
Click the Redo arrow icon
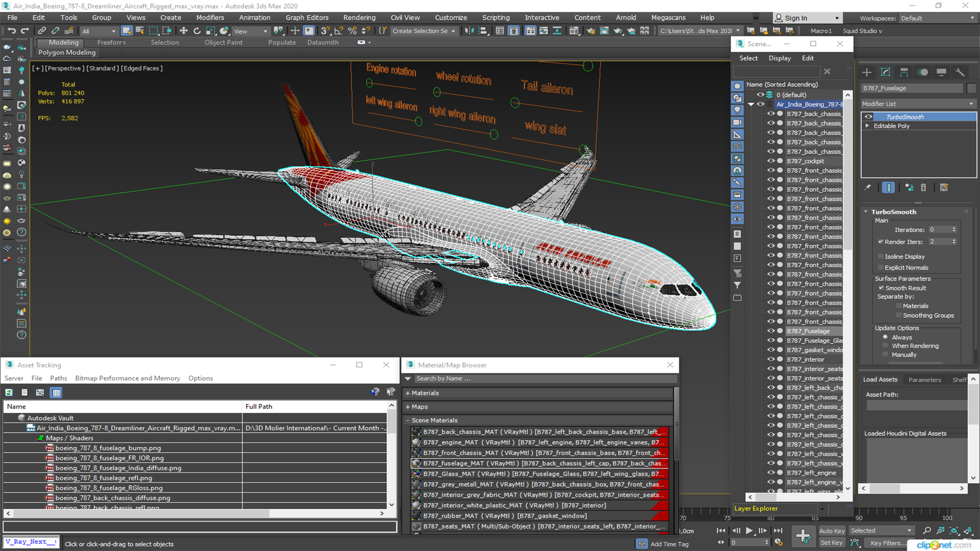point(24,31)
